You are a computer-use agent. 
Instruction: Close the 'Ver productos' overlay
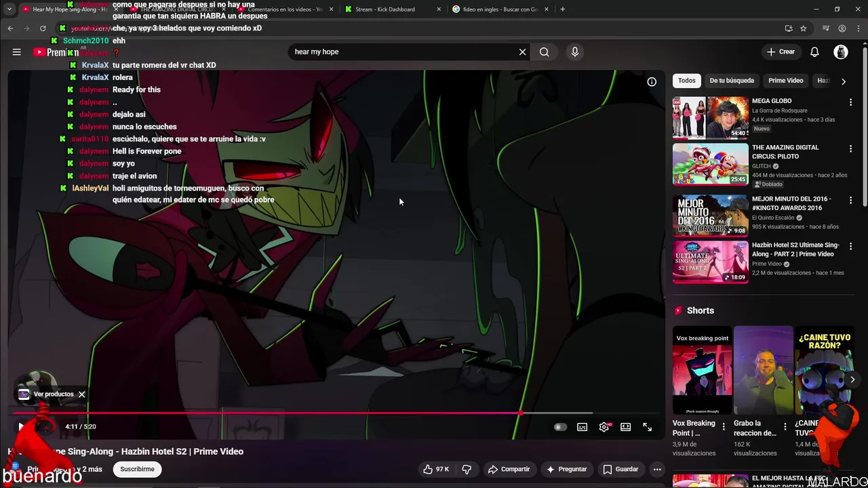coord(81,394)
